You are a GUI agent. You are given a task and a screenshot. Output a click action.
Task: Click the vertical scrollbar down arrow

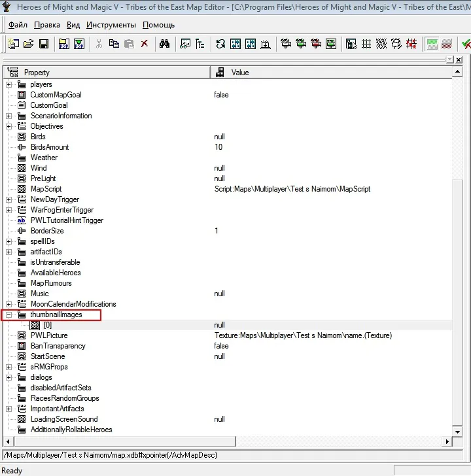[457, 432]
